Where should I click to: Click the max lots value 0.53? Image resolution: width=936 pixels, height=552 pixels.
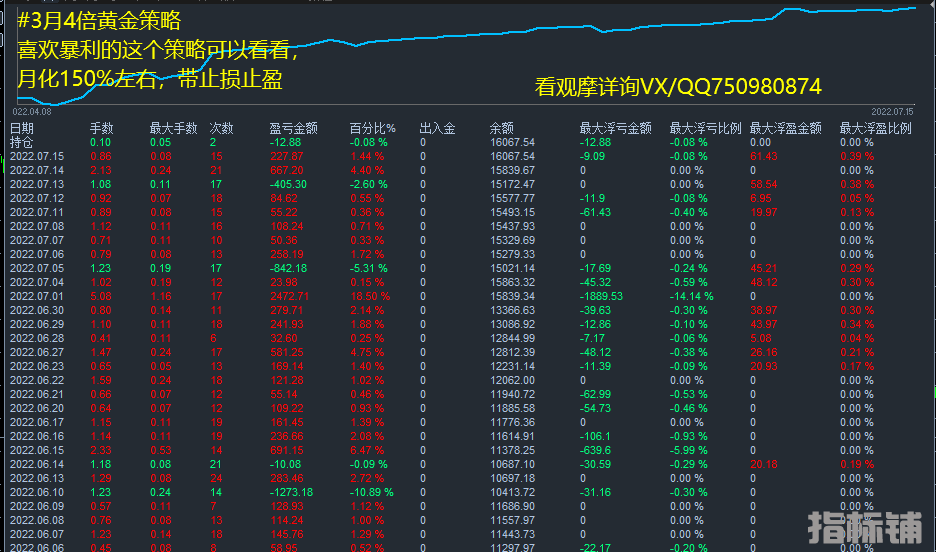click(x=161, y=451)
